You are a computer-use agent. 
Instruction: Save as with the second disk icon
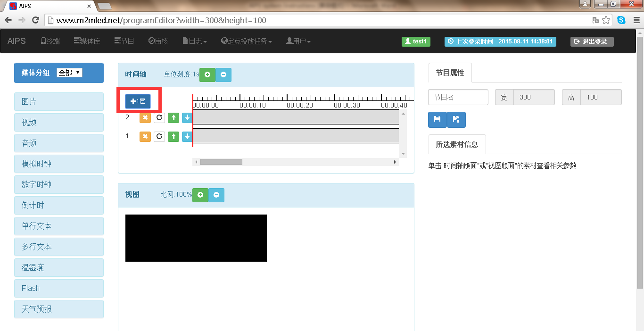(x=456, y=119)
